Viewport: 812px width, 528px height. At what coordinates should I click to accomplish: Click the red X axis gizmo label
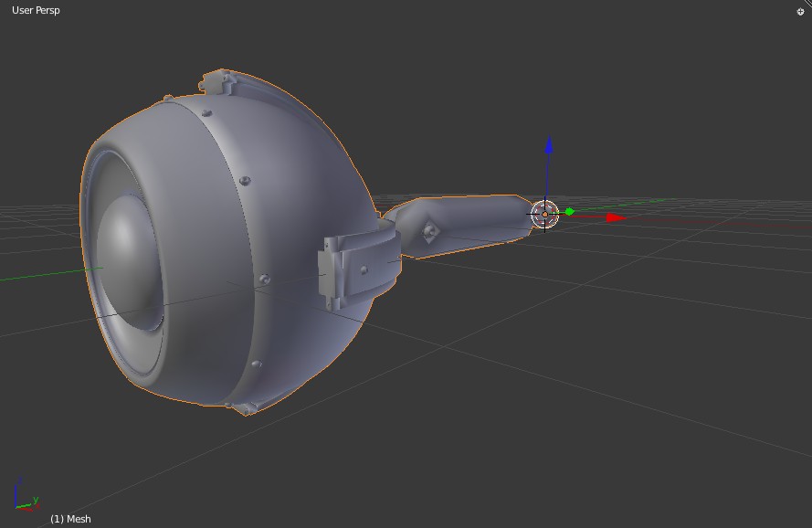point(38,507)
